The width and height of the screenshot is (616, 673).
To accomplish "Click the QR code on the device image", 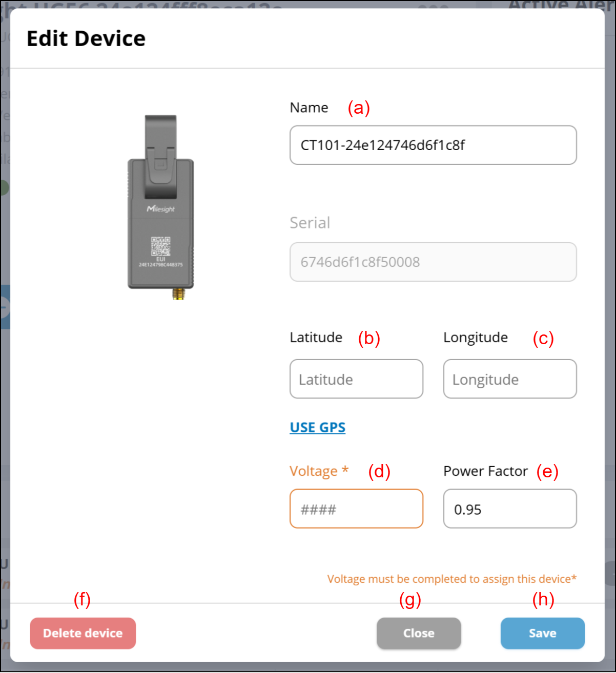I will click(160, 246).
